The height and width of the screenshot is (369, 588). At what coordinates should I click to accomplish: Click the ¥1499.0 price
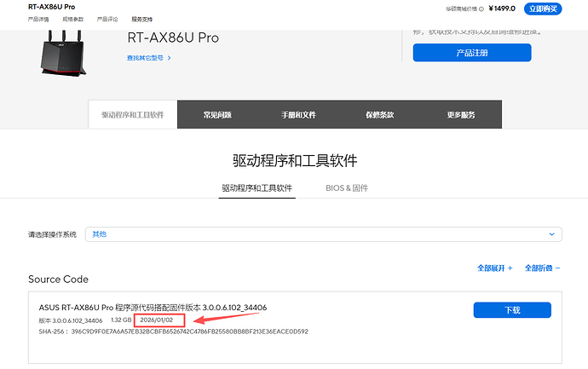502,9
